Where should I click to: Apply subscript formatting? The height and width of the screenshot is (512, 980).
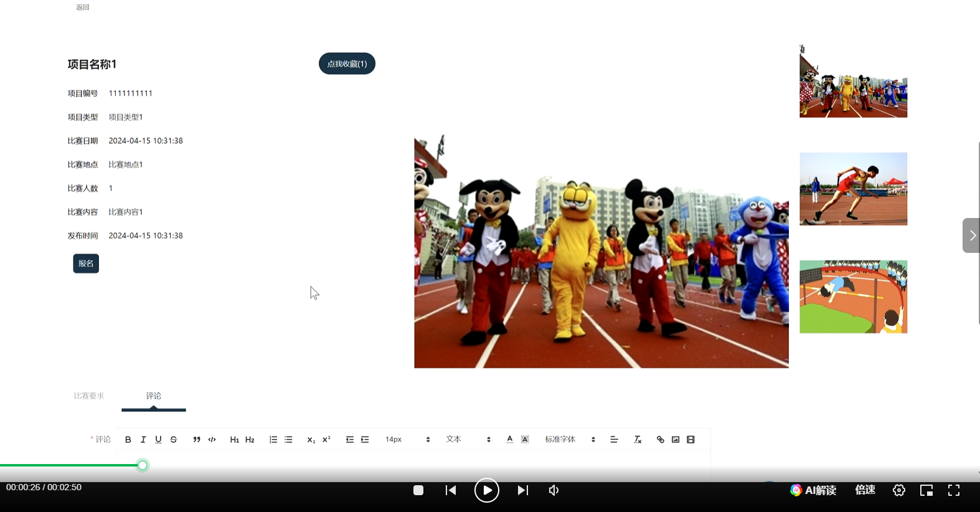(311, 440)
